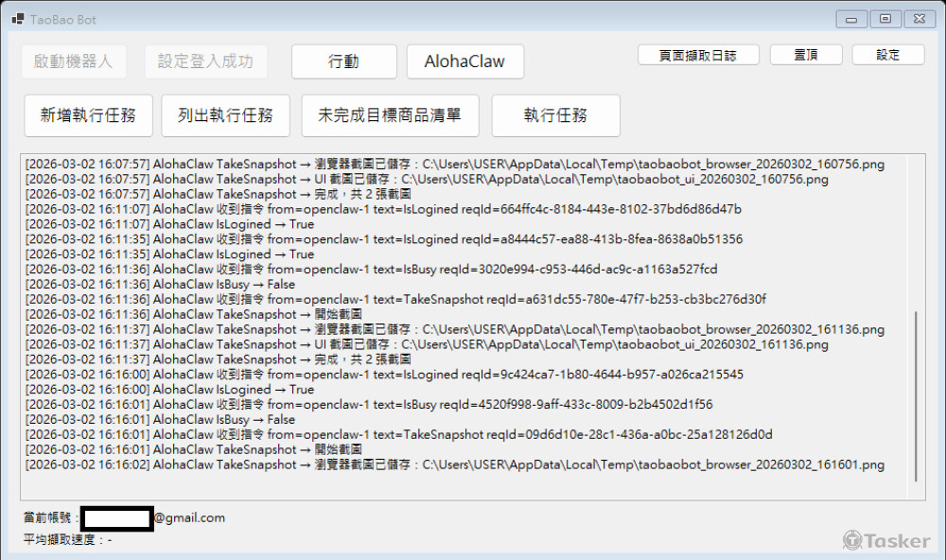Click the 設定登入成功 button

[205, 61]
